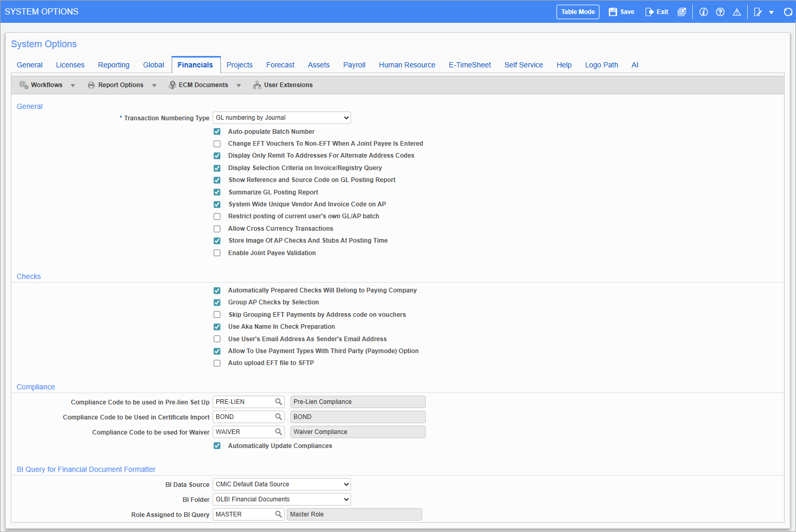Switch to the Licenses tab

[x=70, y=65]
